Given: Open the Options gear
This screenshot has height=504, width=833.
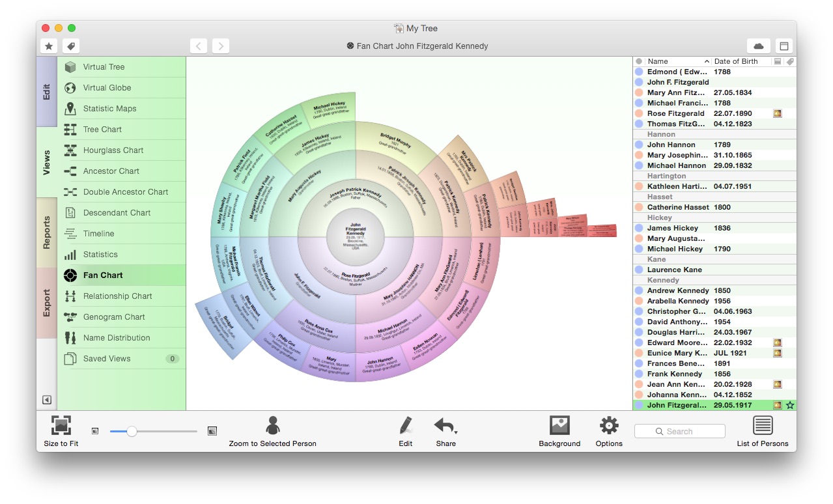Looking at the screenshot, I should 609,426.
